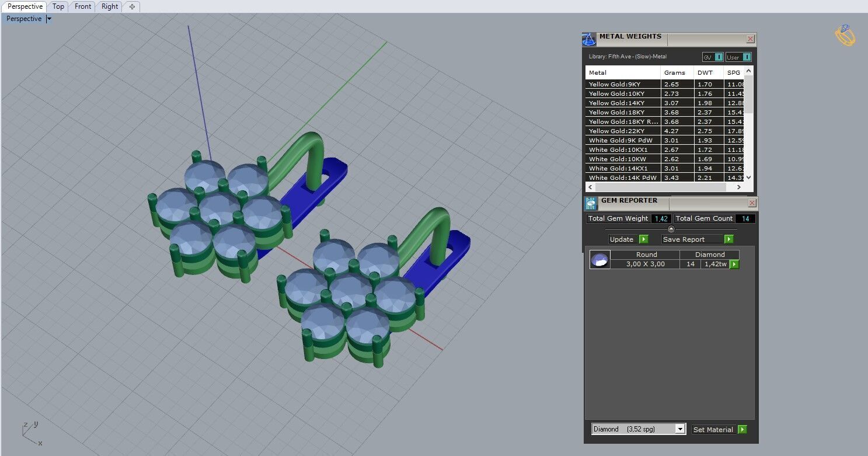Click the round diamond gem thumbnail
Image resolution: width=868 pixels, height=456 pixels.
coord(599,260)
